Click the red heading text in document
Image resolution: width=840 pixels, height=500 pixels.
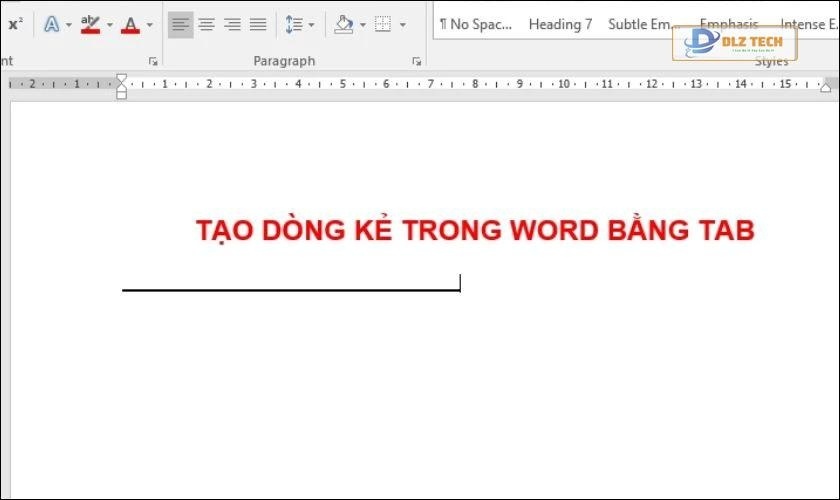(x=475, y=231)
